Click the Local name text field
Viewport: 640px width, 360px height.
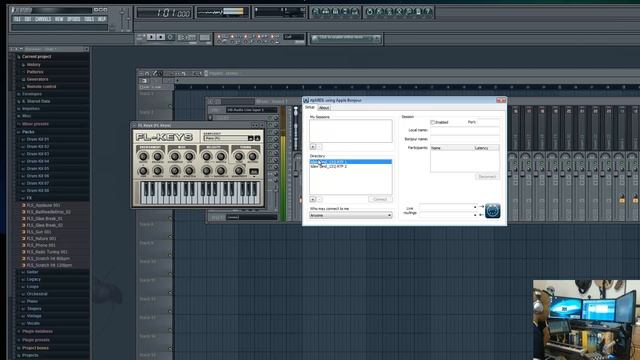(465, 130)
